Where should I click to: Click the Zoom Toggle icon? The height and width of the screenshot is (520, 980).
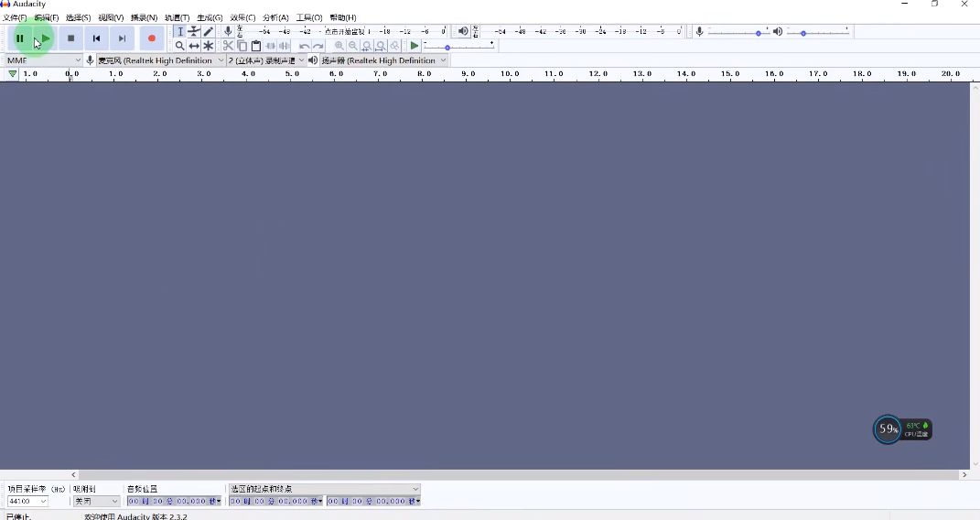pyautogui.click(x=395, y=46)
